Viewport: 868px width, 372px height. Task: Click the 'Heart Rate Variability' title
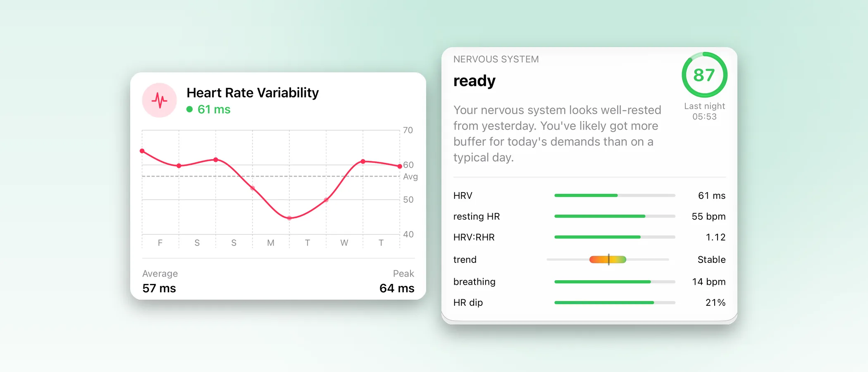coord(253,93)
